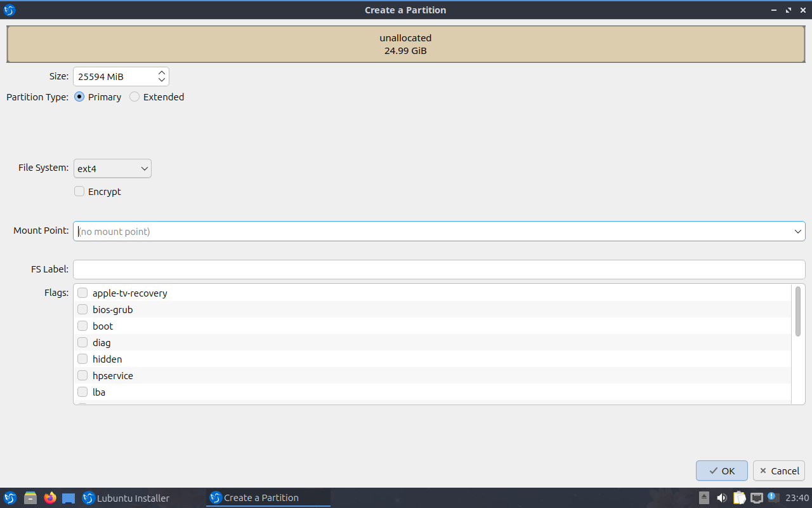This screenshot has height=508, width=812.
Task: Open the File System ext4 dropdown
Action: pos(112,169)
